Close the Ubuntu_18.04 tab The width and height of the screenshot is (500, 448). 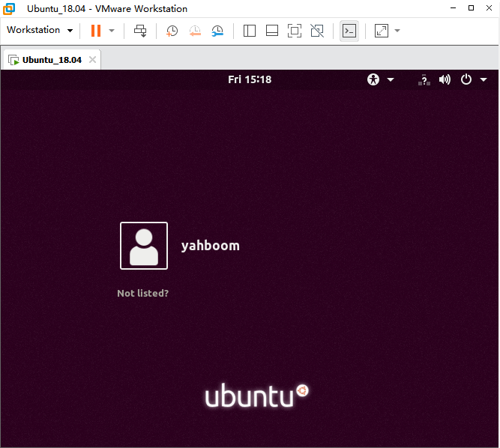(92, 60)
